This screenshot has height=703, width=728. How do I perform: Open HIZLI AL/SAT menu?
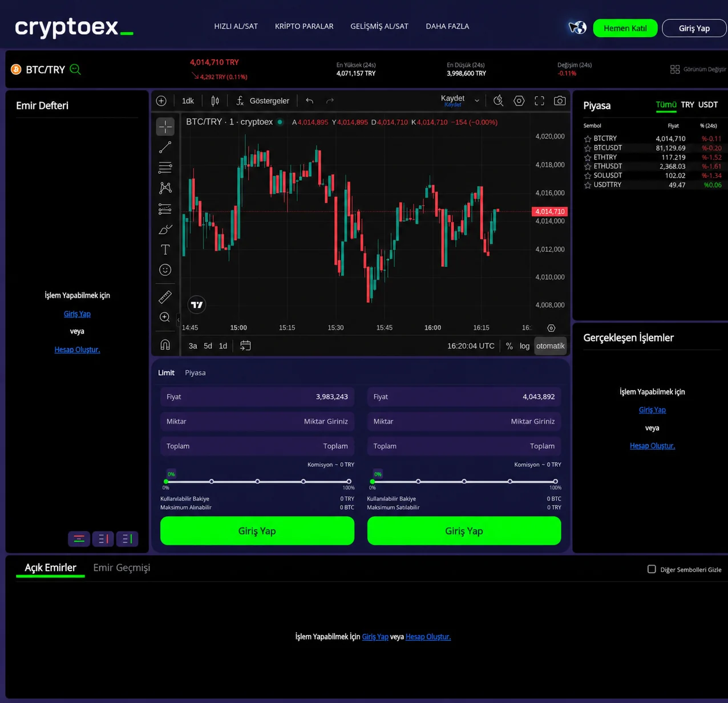click(x=236, y=26)
